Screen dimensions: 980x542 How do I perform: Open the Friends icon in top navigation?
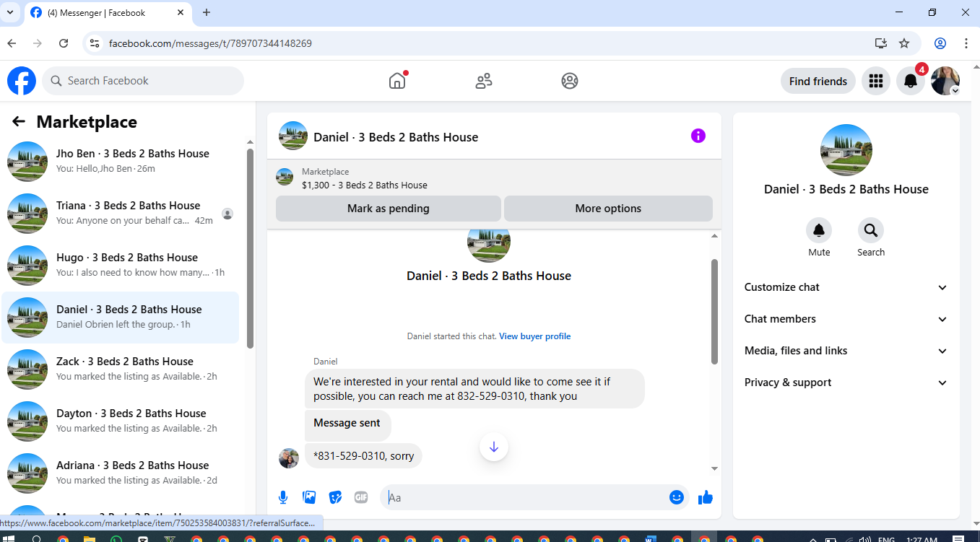click(484, 81)
